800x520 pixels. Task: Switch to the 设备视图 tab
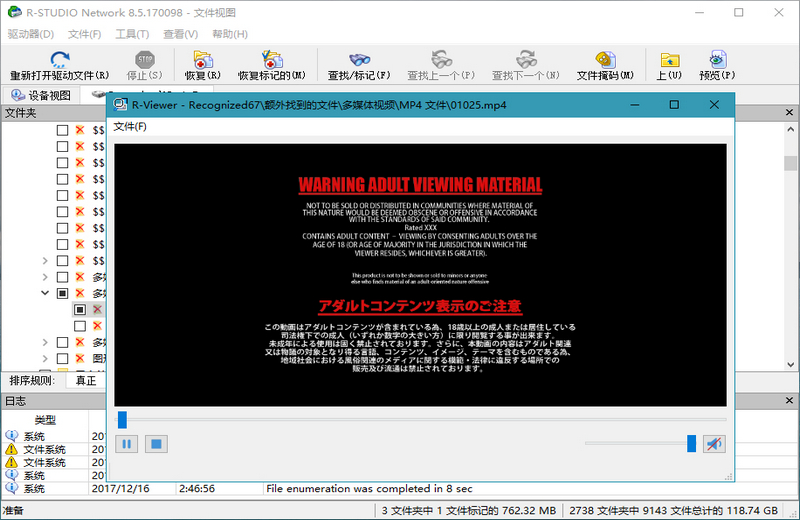[x=42, y=96]
